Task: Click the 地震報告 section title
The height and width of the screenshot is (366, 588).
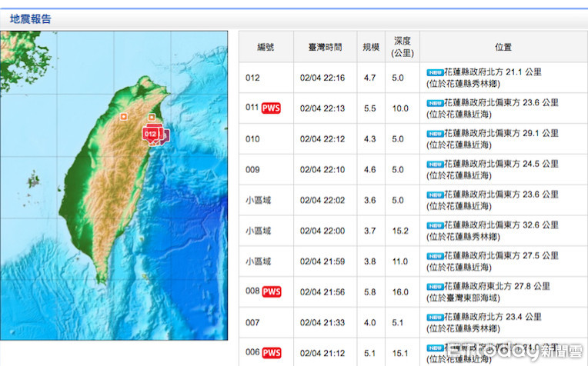Action: (x=31, y=18)
